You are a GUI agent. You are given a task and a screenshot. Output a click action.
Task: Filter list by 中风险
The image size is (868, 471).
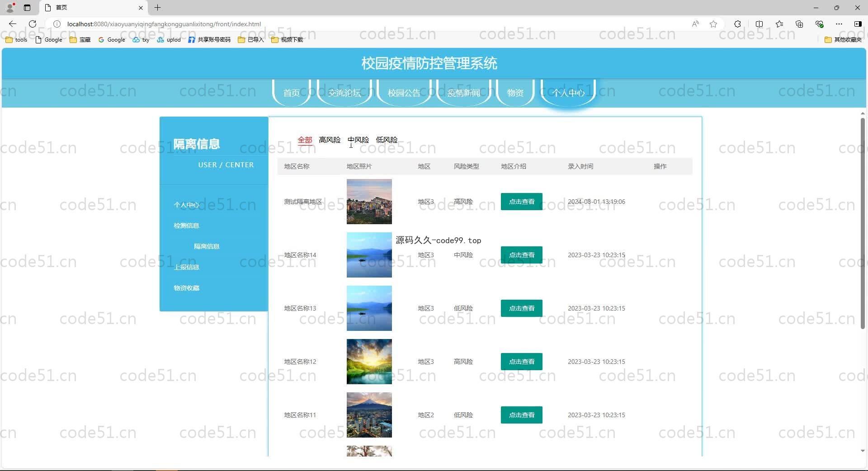(x=358, y=140)
